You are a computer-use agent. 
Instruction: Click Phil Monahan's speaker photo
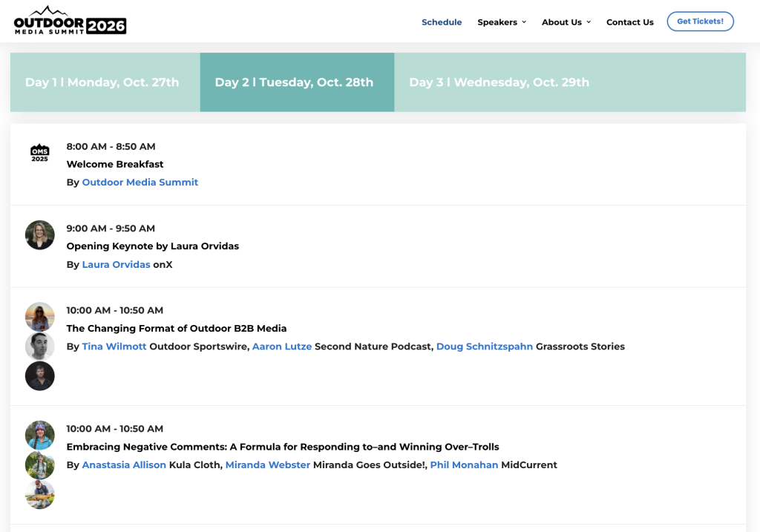40,495
